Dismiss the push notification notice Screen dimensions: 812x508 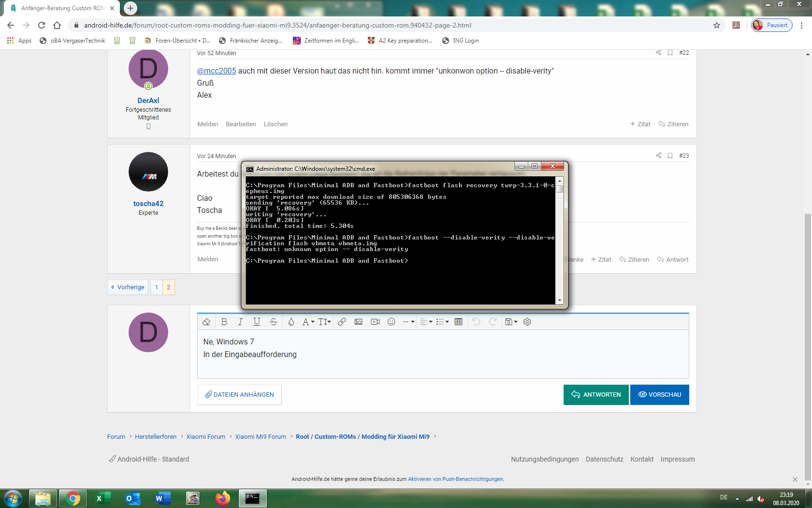click(x=795, y=479)
